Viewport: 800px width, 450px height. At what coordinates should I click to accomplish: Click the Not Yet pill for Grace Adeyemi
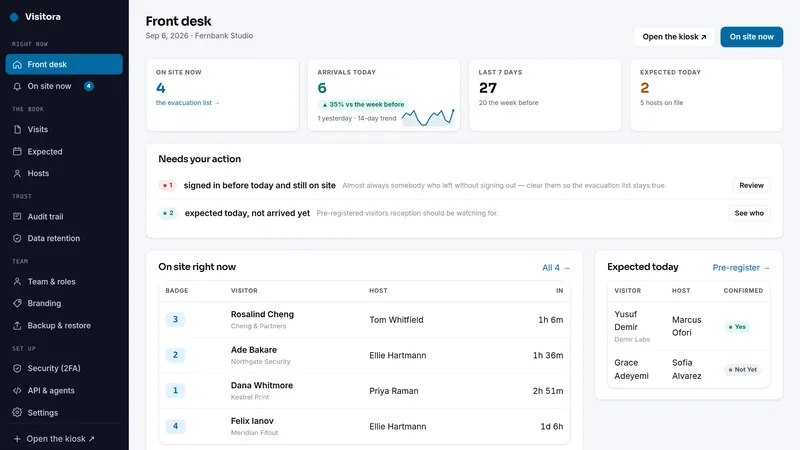[742, 369]
